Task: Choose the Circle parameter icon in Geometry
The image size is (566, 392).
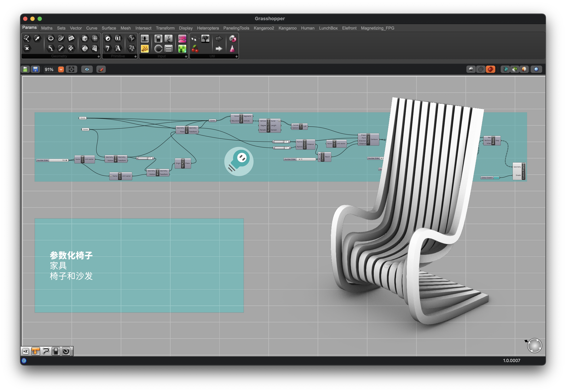Action: (51, 38)
